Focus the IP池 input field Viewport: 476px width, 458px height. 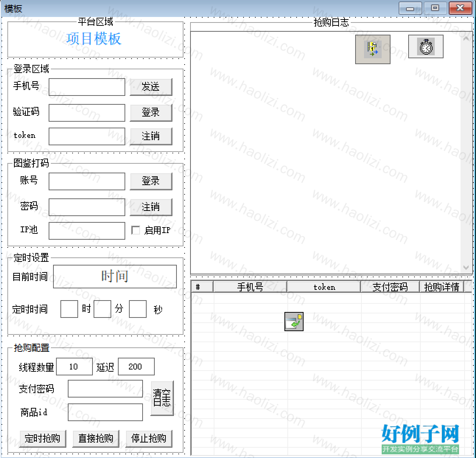point(87,231)
